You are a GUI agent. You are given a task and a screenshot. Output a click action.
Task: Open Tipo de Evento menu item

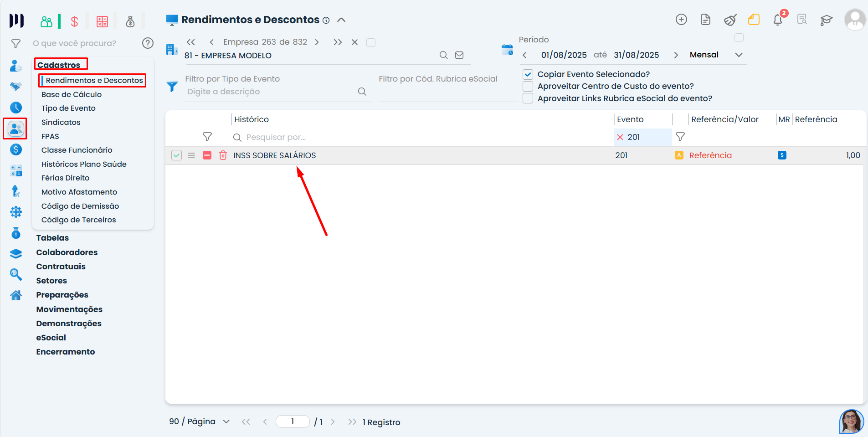point(68,108)
